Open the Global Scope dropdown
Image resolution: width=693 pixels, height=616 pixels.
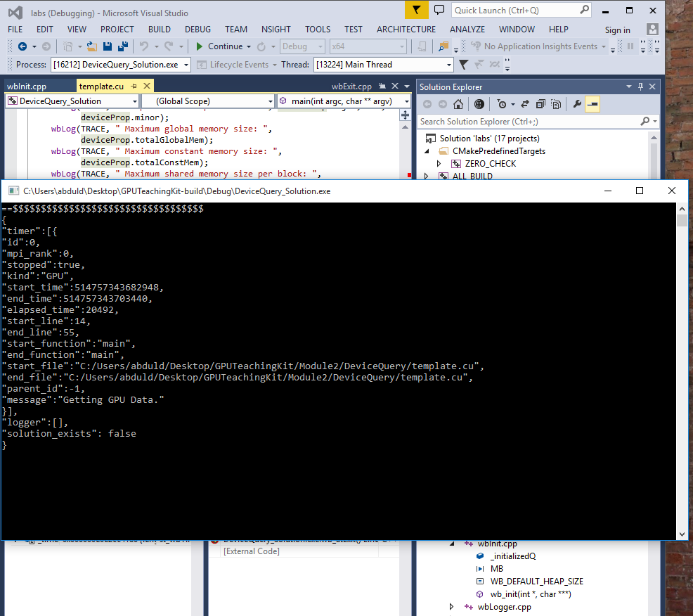270,101
